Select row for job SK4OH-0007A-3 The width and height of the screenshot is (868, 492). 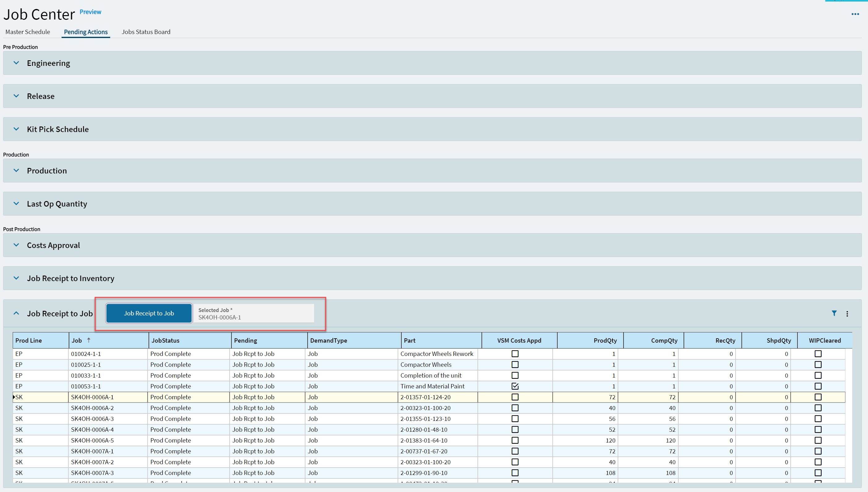pyautogui.click(x=92, y=473)
